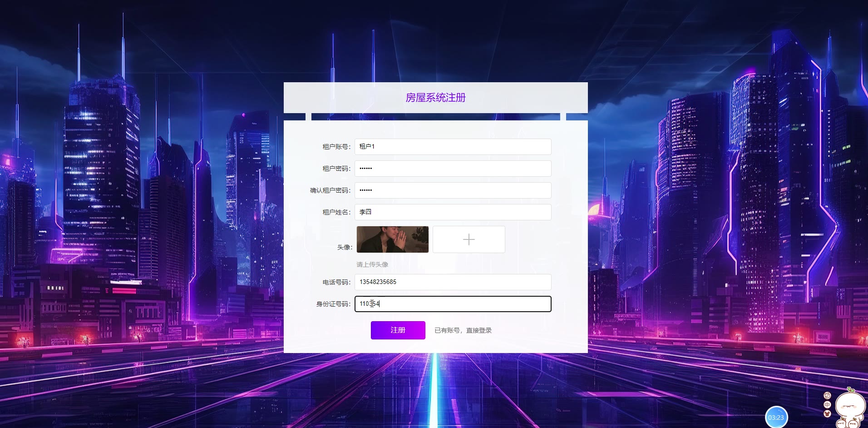Open the 已有账号，直接登录 link

click(x=463, y=330)
